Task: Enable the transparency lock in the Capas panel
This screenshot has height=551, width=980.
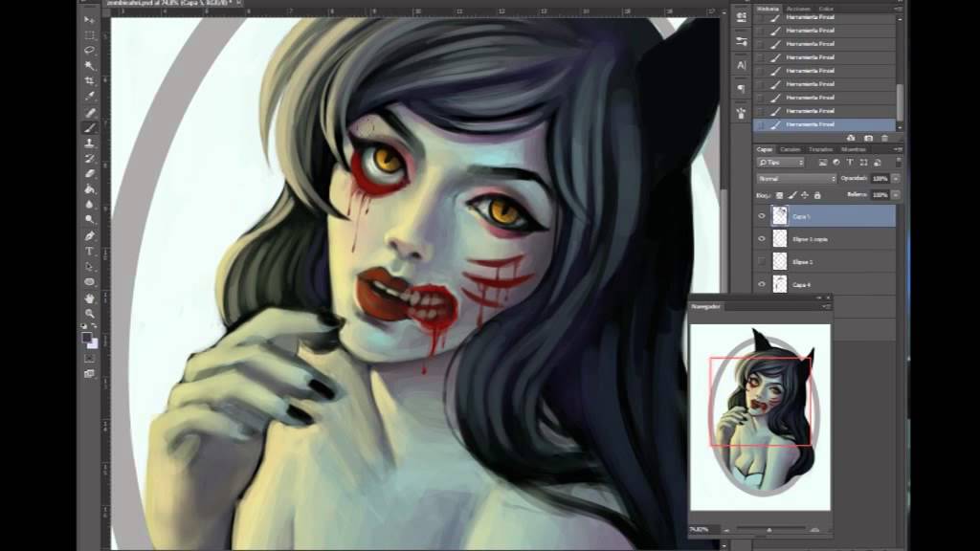Action: (x=780, y=195)
